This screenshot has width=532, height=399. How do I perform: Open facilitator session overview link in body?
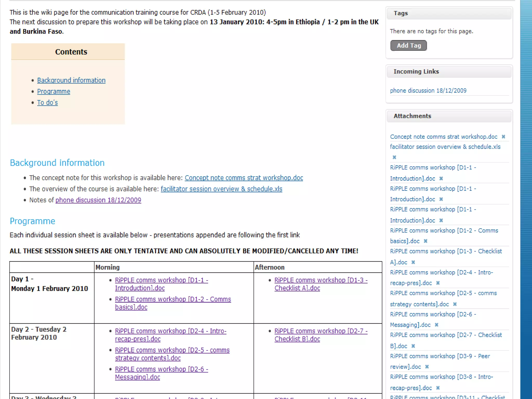click(x=221, y=189)
